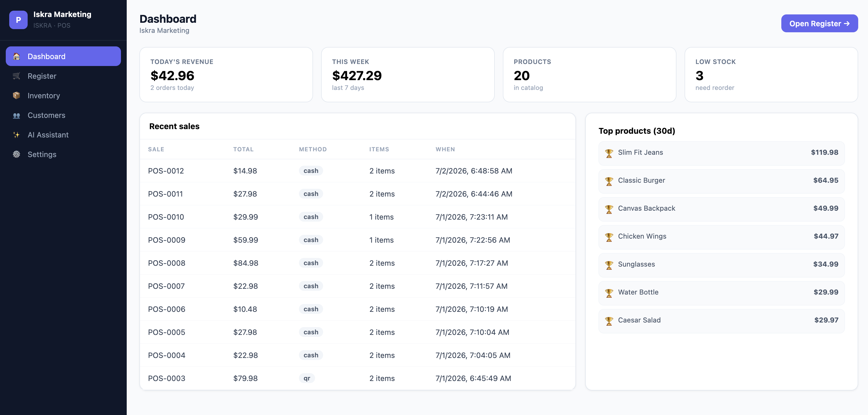Viewport: 868px width, 415px height.
Task: Click the Settings gear icon
Action: (16, 154)
